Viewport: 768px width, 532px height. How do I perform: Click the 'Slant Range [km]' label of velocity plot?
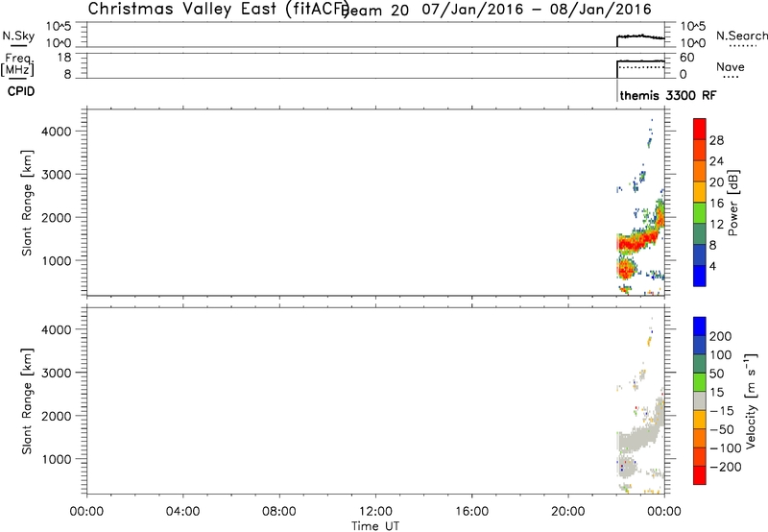(26, 401)
